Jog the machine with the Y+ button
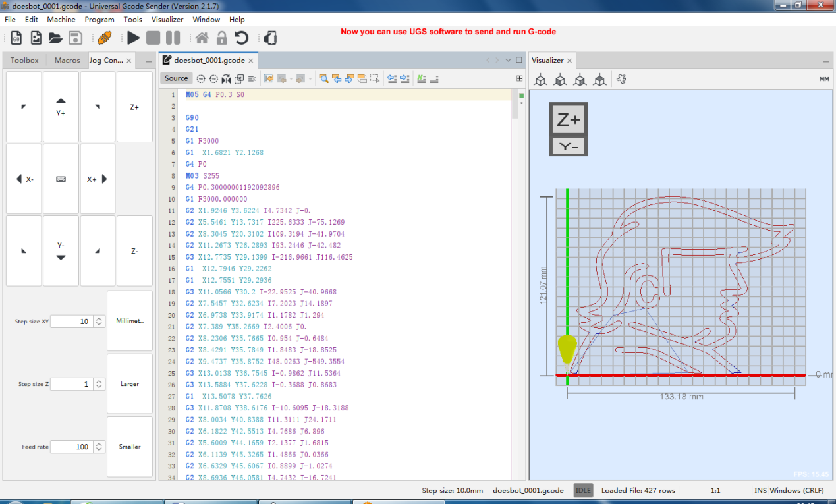 (61, 107)
